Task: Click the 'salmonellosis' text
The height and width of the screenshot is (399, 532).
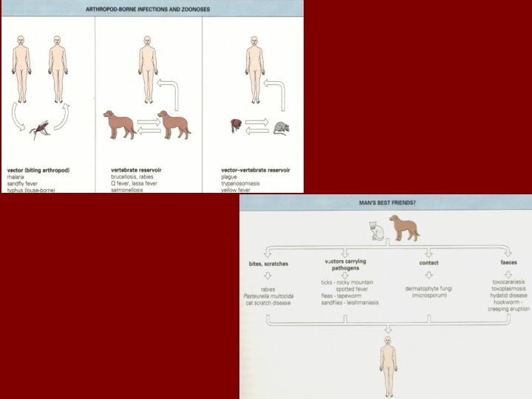Action: point(127,190)
